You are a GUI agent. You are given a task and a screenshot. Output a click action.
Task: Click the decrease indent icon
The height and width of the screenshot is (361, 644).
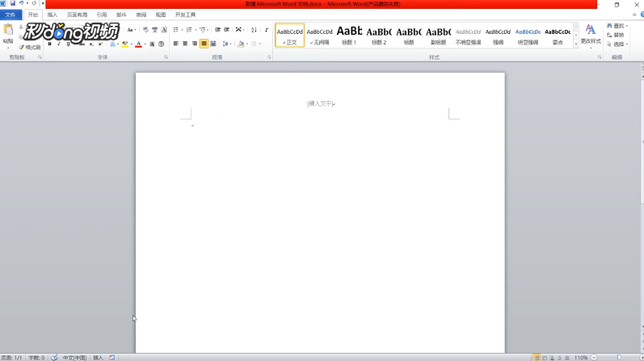point(217,30)
